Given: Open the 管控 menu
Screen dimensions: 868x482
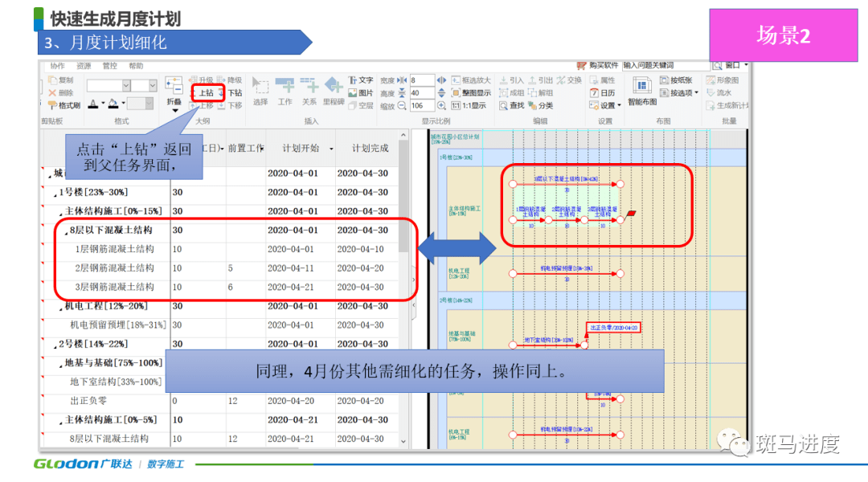Looking at the screenshot, I should click(109, 66).
